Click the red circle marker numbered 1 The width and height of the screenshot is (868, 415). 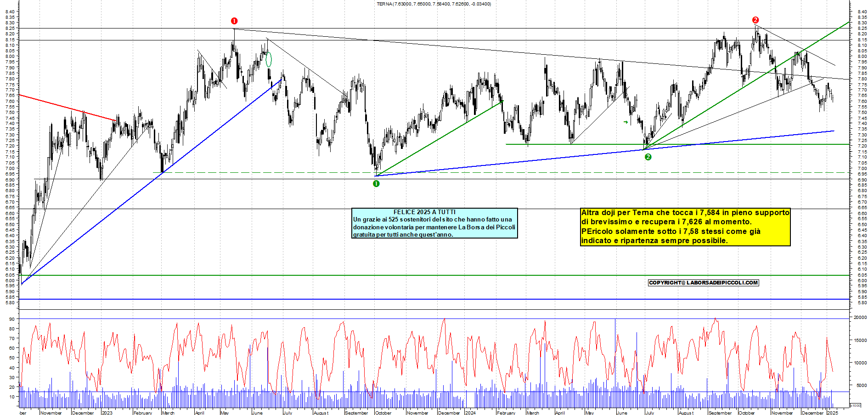tap(234, 21)
